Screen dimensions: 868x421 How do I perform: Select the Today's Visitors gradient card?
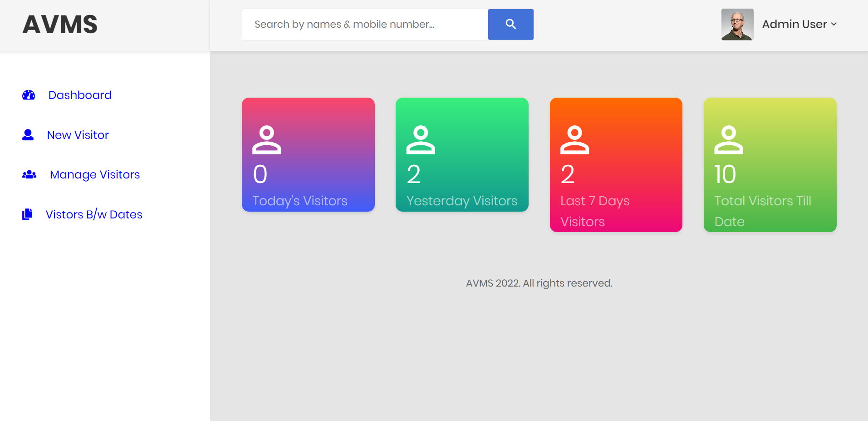click(308, 154)
